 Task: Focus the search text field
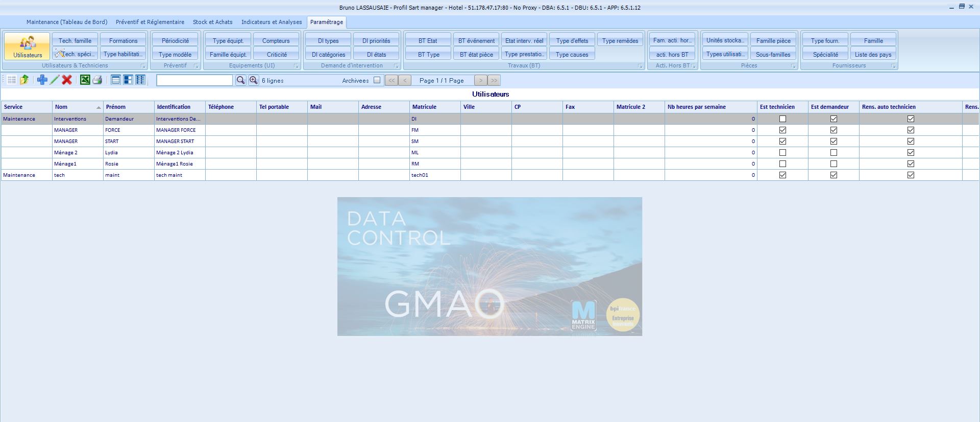click(194, 80)
